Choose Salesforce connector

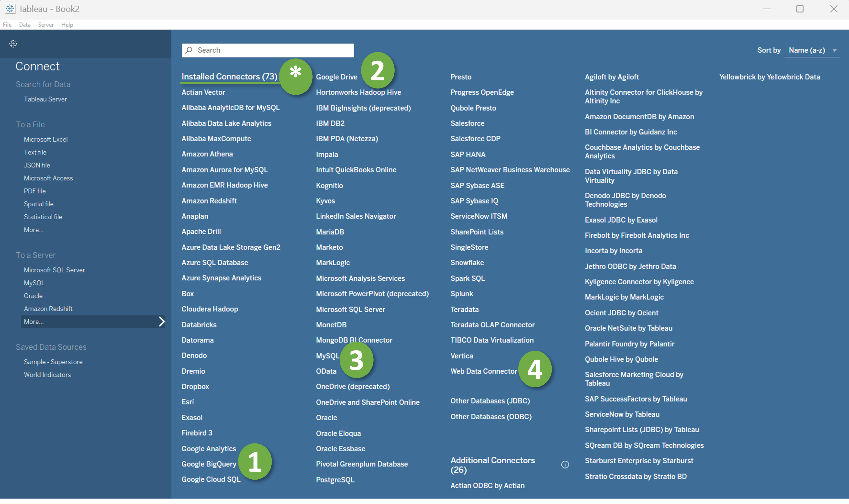[x=467, y=123]
